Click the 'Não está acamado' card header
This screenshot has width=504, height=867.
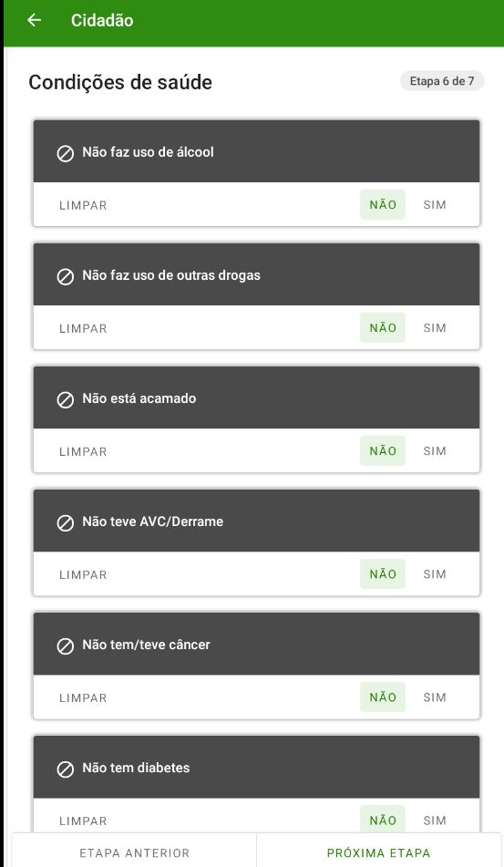pyautogui.click(x=256, y=398)
